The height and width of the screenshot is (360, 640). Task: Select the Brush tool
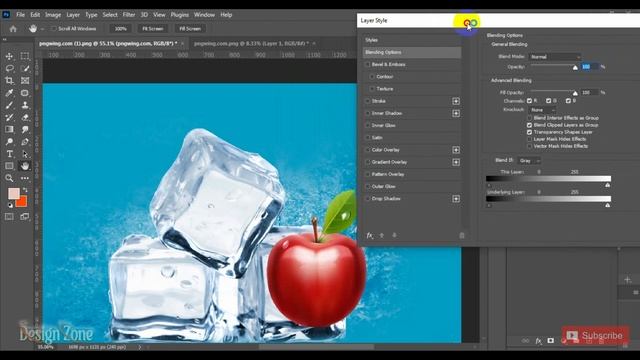pyautogui.click(x=9, y=105)
